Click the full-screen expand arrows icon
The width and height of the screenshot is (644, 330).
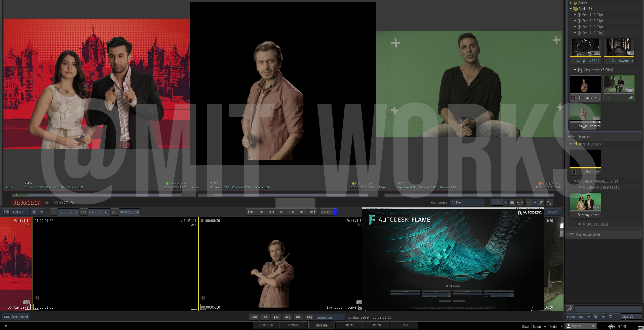549,203
